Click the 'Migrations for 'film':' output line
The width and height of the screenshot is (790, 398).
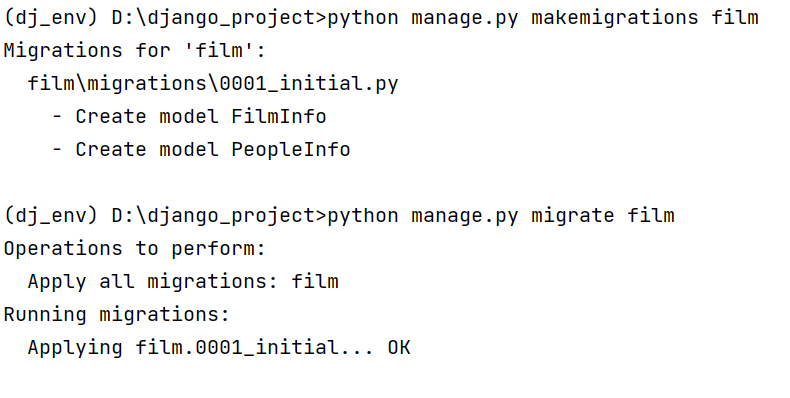[134, 50]
